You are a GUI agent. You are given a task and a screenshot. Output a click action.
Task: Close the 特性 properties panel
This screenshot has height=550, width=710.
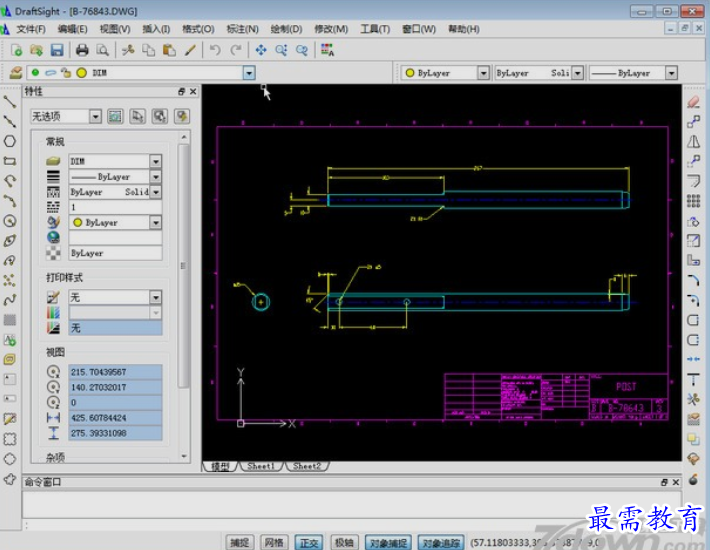[193, 91]
